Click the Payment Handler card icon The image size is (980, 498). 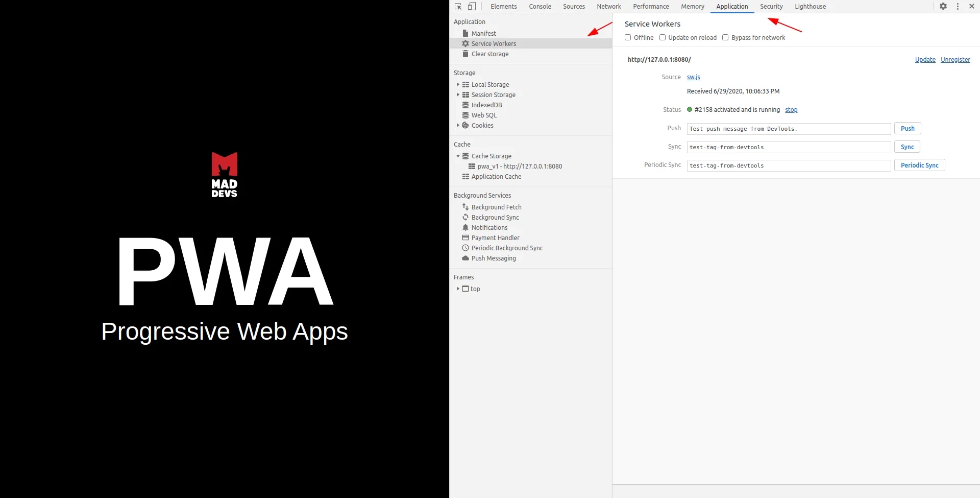465,238
